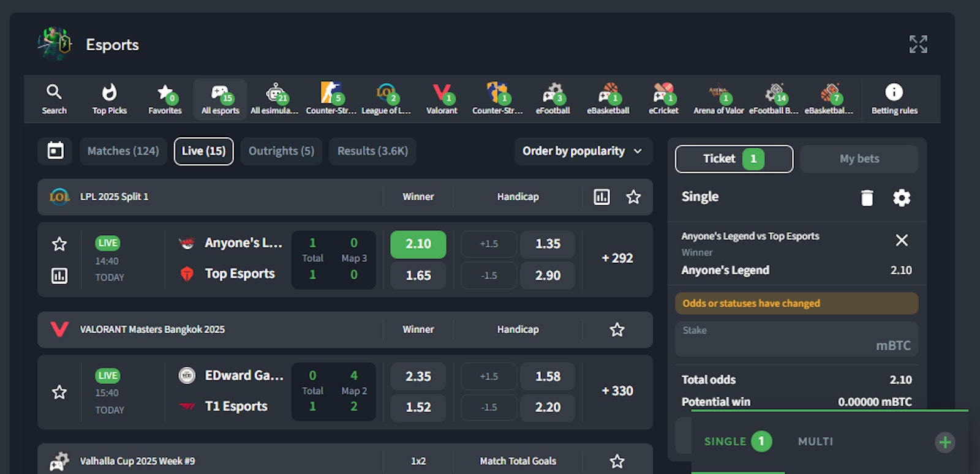Viewport: 980px width, 474px height.
Task: Click the fullscreen expand icon
Action: tap(918, 44)
